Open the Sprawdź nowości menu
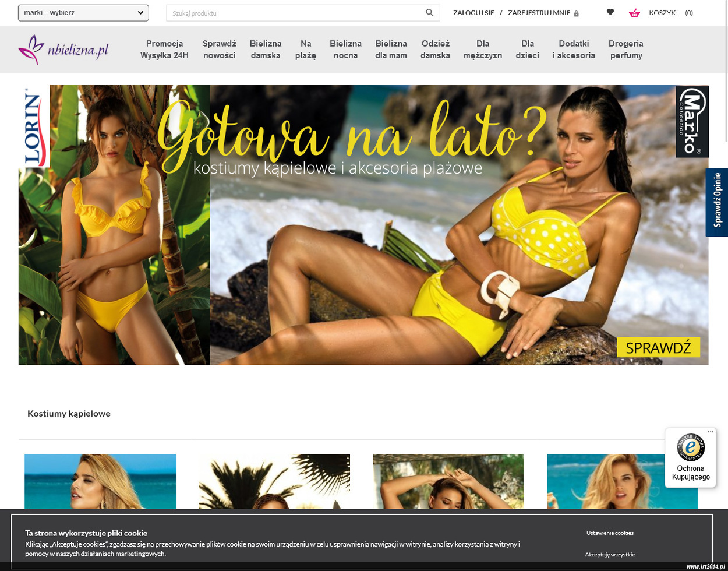Screen dimensions: 728x571 pos(220,50)
